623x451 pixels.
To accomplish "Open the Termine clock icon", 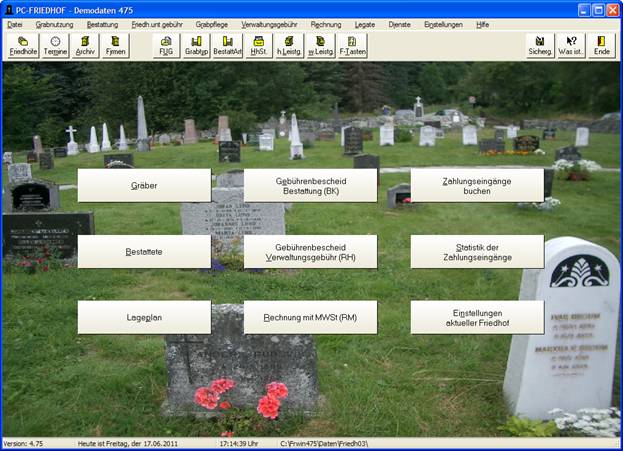I will [55, 46].
